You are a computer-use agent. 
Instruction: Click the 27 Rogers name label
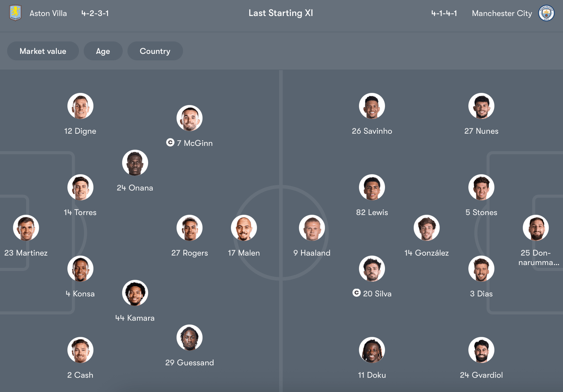click(190, 253)
